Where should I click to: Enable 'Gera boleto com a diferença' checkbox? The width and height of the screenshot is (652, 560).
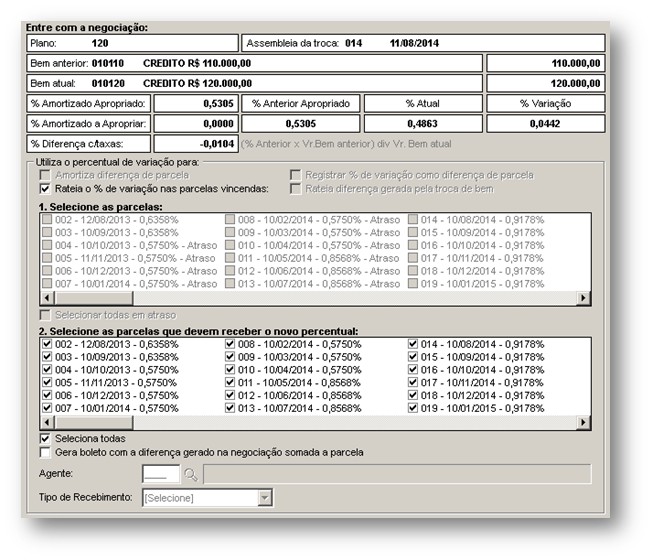pyautogui.click(x=45, y=452)
